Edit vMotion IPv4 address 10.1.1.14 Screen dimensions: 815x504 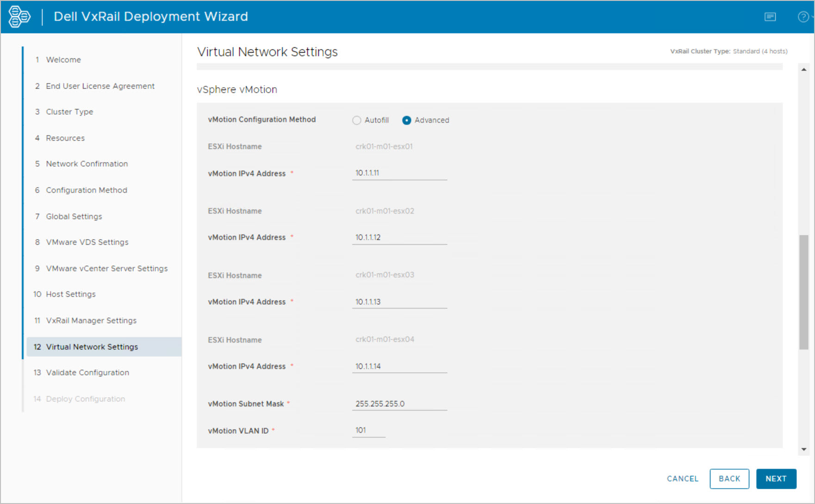click(x=399, y=366)
